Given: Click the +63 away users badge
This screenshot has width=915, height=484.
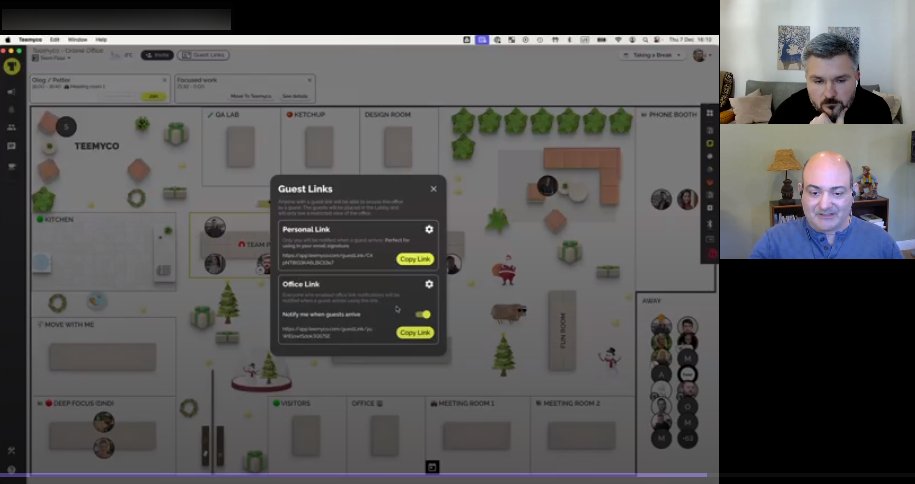Looking at the screenshot, I should point(687,438).
